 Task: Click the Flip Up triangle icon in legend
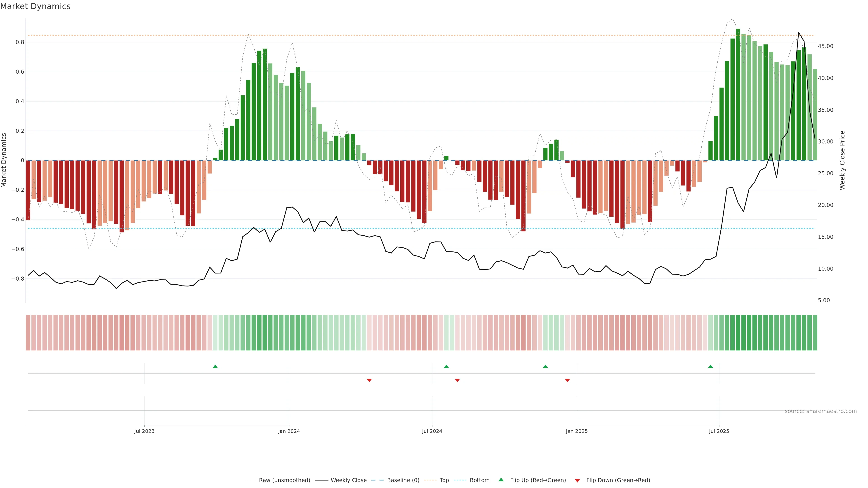coord(501,480)
